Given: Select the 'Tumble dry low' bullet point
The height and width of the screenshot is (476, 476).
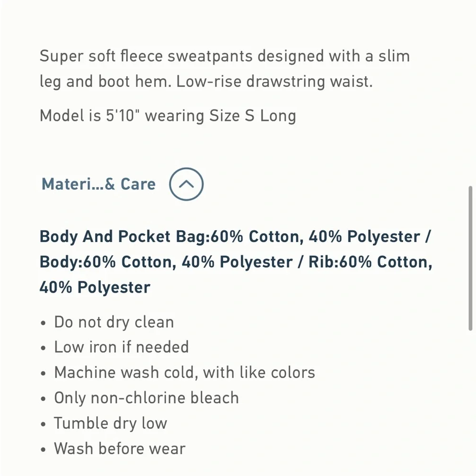Looking at the screenshot, I should click(x=110, y=423).
